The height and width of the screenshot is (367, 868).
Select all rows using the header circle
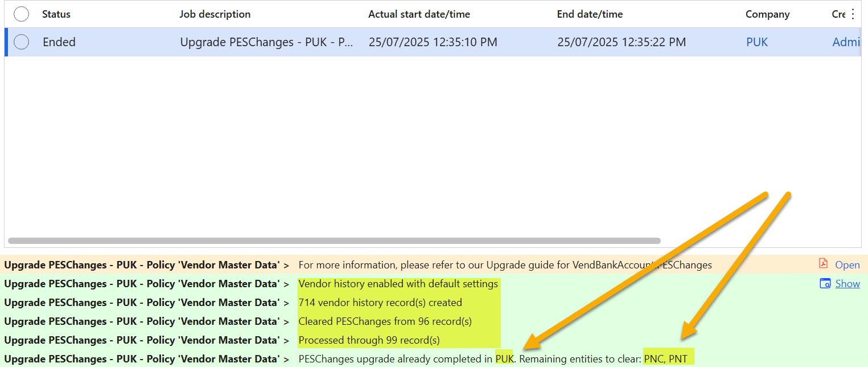22,14
